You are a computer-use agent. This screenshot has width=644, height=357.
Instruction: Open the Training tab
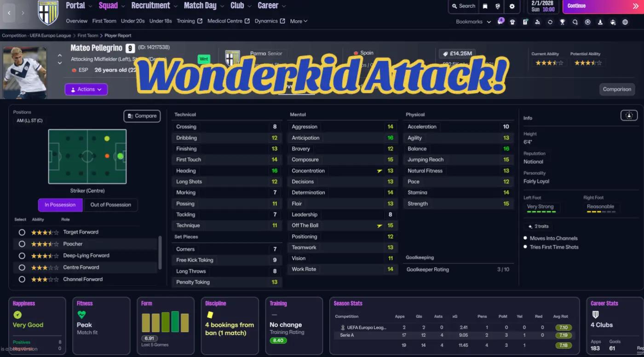[190, 21]
